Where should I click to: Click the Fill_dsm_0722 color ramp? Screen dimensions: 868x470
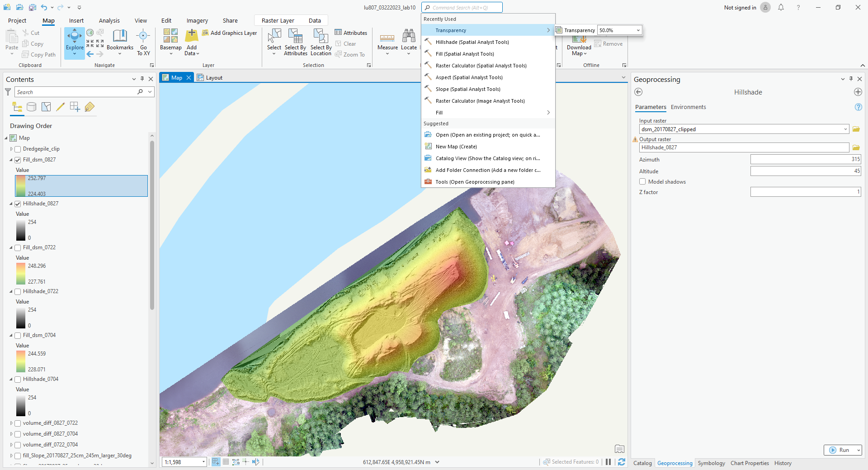pos(21,274)
